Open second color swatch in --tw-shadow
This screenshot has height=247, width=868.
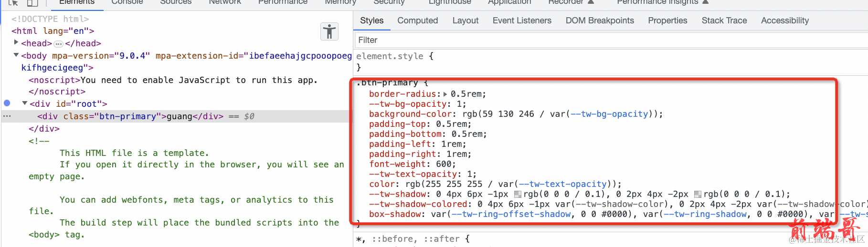click(698, 194)
